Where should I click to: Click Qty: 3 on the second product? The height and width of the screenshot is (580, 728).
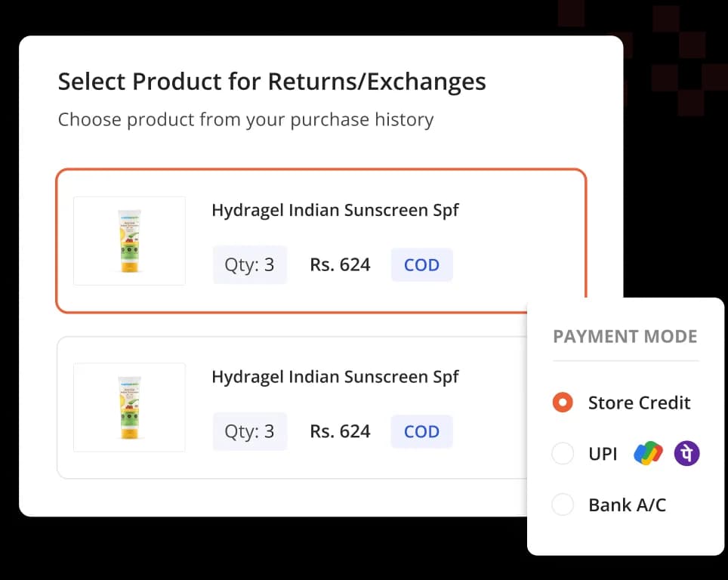tap(250, 431)
